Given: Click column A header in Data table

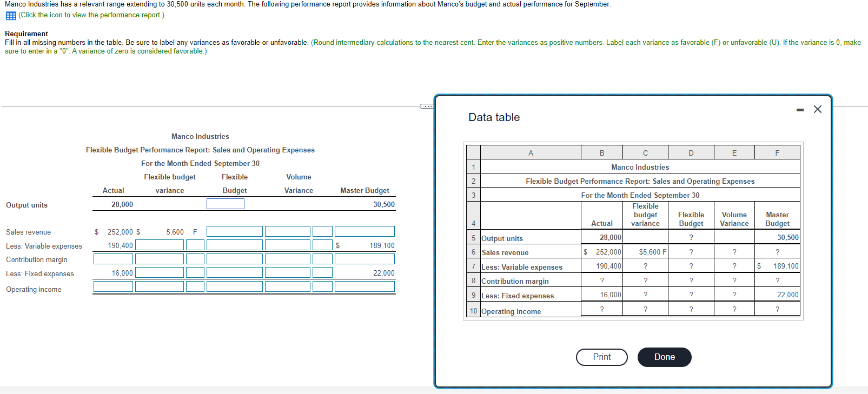Looking at the screenshot, I should (x=531, y=153).
